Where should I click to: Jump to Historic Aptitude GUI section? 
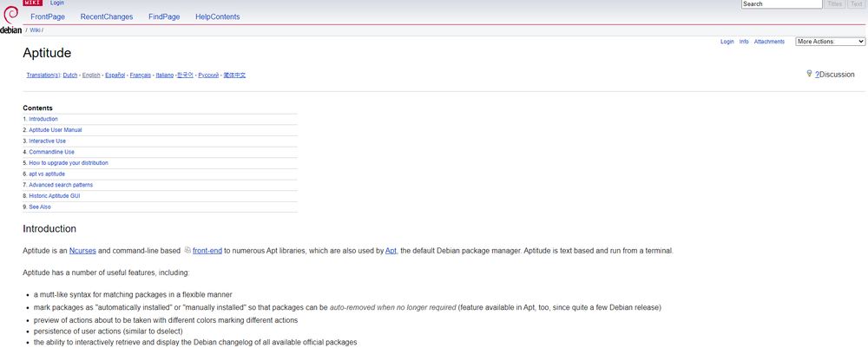(55, 196)
